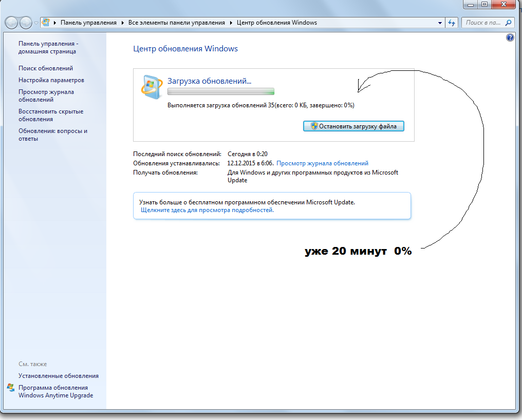Image resolution: width=522 pixels, height=420 pixels.
Task: Select Восстановить скрытые обновления option
Action: (x=49, y=115)
